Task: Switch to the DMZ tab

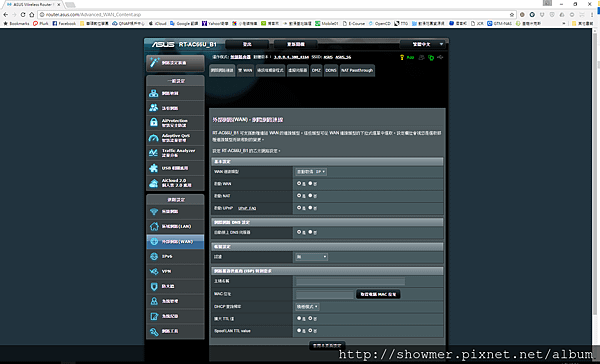Action: (x=316, y=70)
